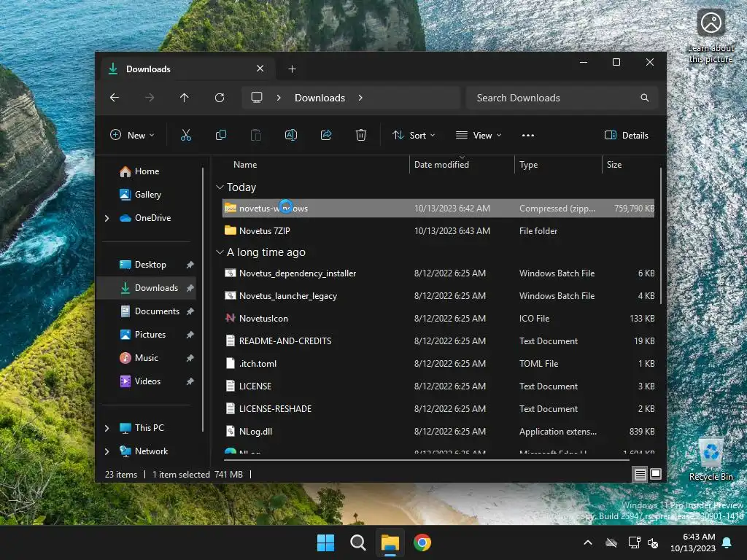Click chevron after Downloads in address bar
The height and width of the screenshot is (560, 747).
click(x=360, y=98)
